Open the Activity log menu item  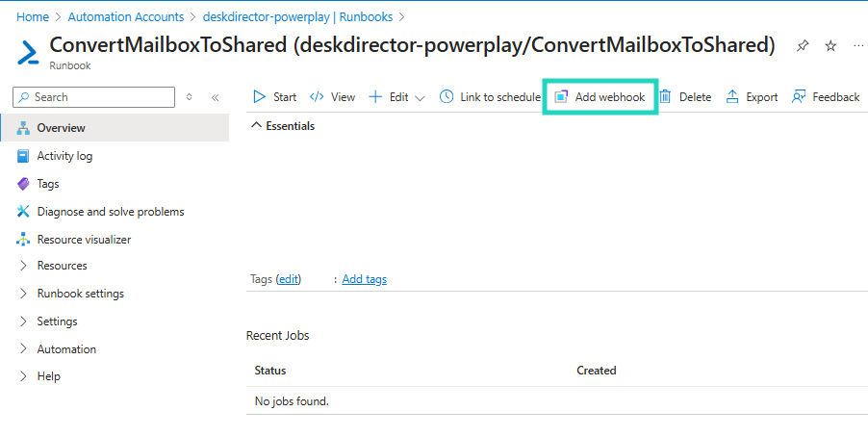[64, 156]
